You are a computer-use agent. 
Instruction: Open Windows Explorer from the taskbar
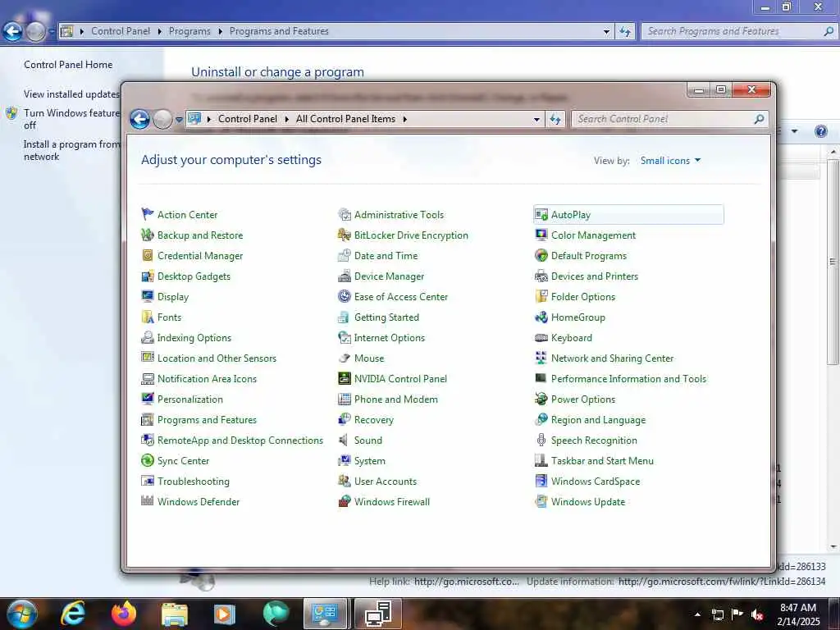coord(175,614)
